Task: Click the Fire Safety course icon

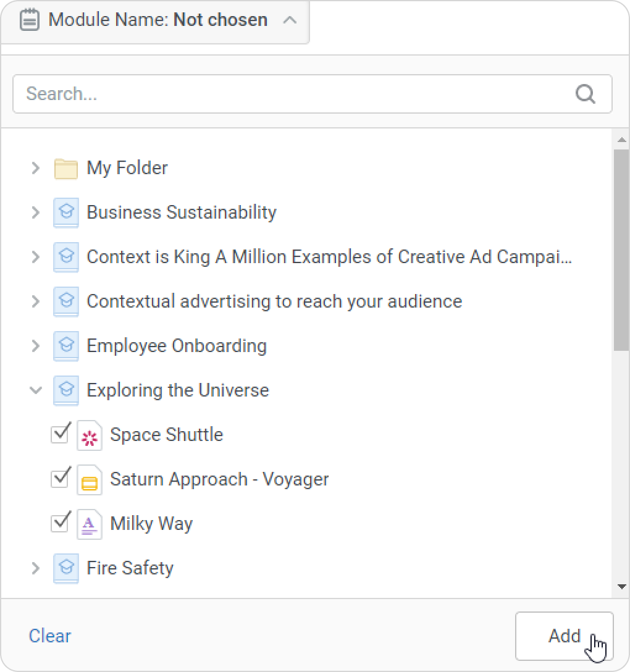Action: pos(65,568)
